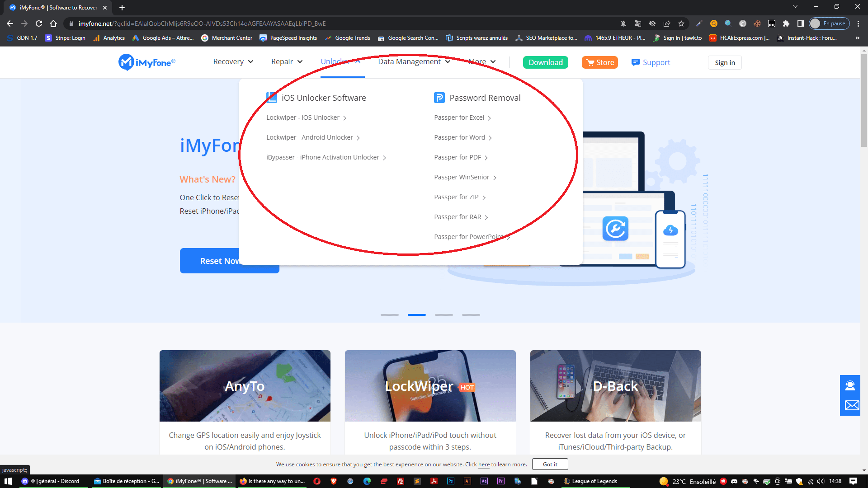Jump to the first carousel slide indicator

click(390, 315)
